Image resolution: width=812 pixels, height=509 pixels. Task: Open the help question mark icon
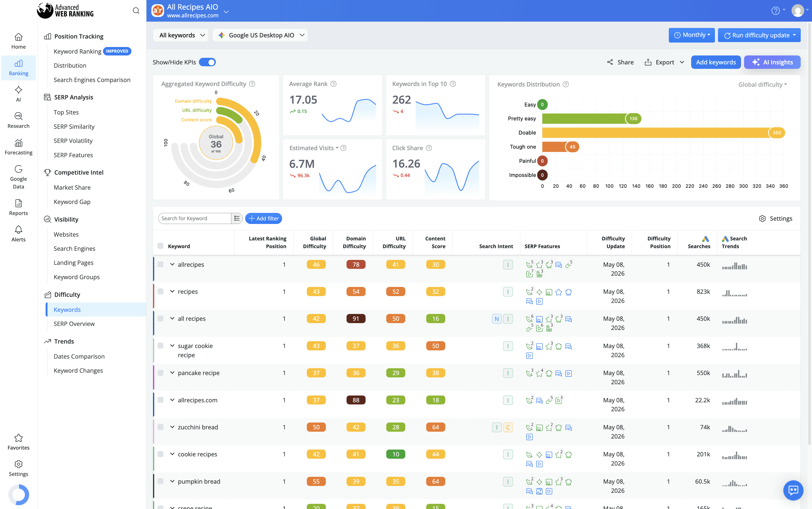(x=776, y=11)
